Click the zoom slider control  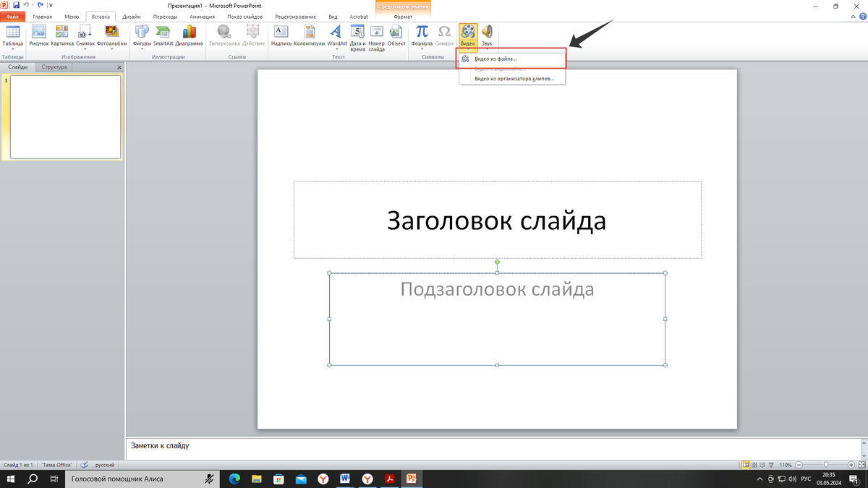point(826,465)
